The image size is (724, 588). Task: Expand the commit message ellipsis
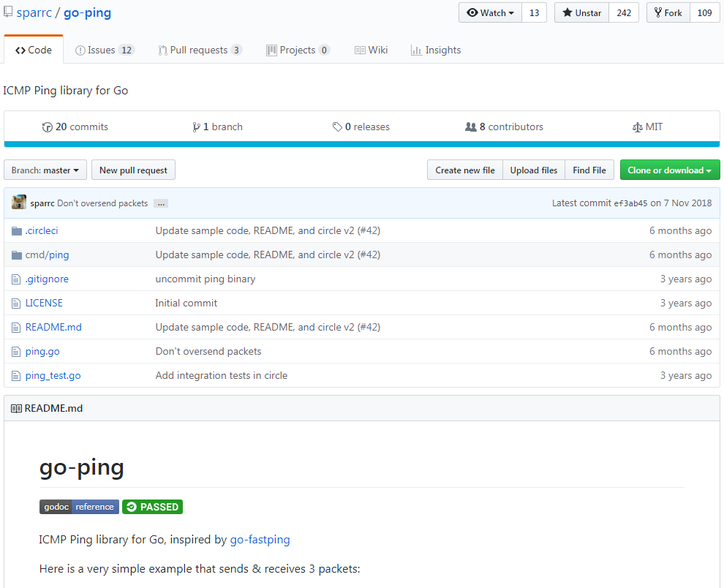[x=161, y=203]
